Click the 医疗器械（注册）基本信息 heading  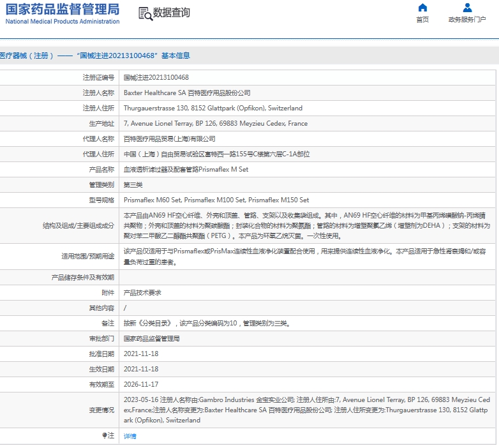(95, 56)
